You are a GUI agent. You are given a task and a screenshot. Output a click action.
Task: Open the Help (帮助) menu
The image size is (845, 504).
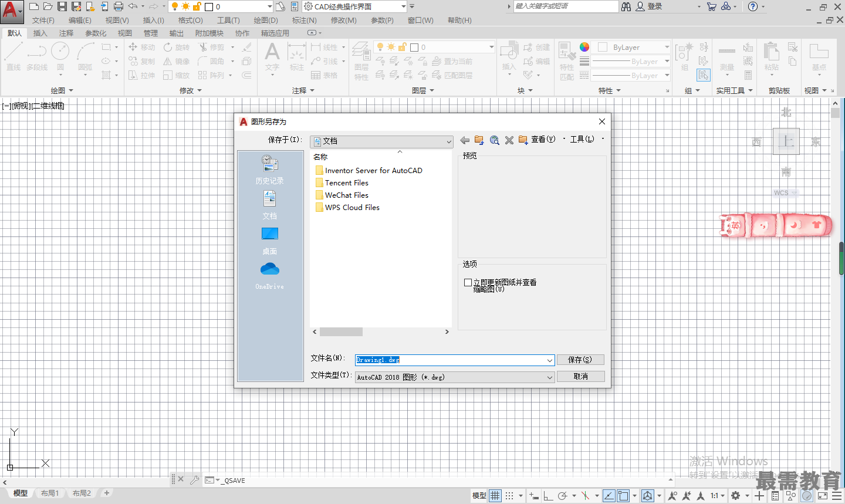(x=459, y=21)
